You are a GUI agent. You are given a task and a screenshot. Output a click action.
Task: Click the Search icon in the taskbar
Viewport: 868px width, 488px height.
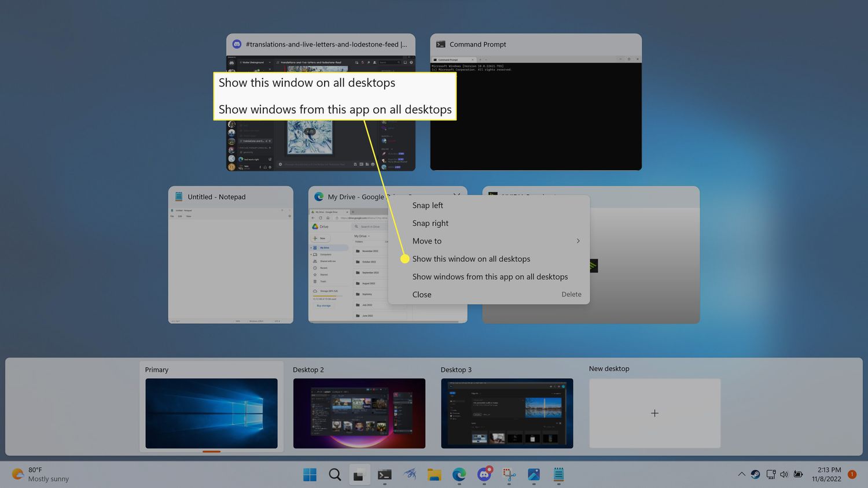coord(334,475)
